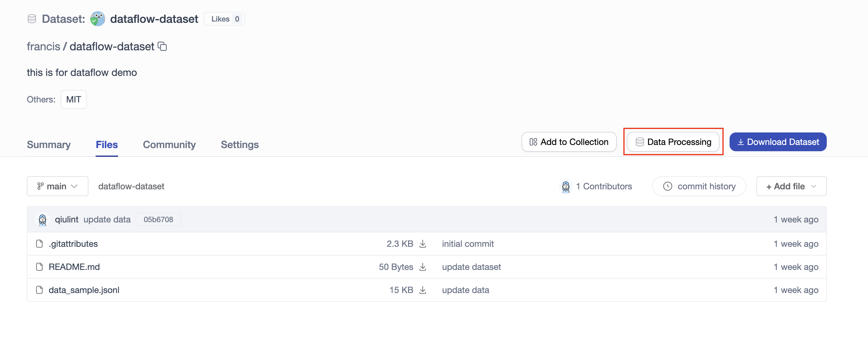Click the dataflow-dataset owl avatar

[98, 19]
